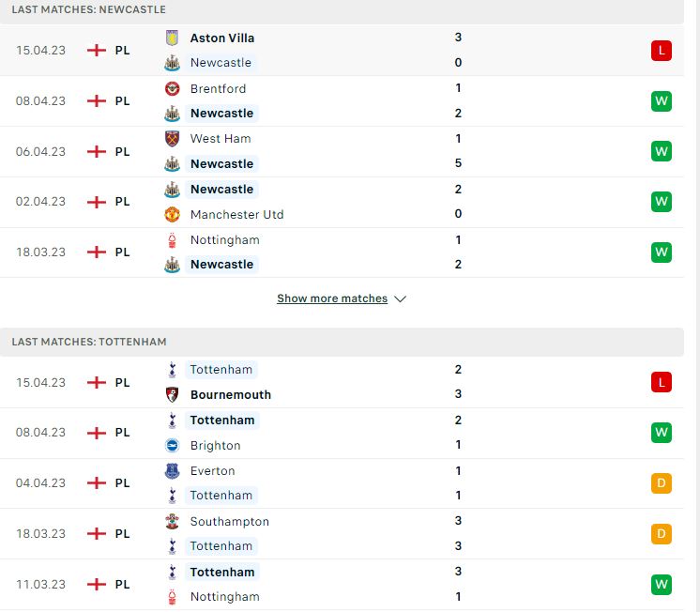Click England flag on 11.03.23 Tottenham match
This screenshot has height=612, width=700.
click(97, 584)
